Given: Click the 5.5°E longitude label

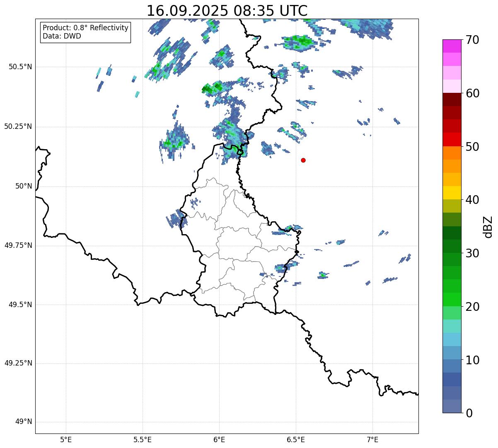Looking at the screenshot, I should 143,439.
